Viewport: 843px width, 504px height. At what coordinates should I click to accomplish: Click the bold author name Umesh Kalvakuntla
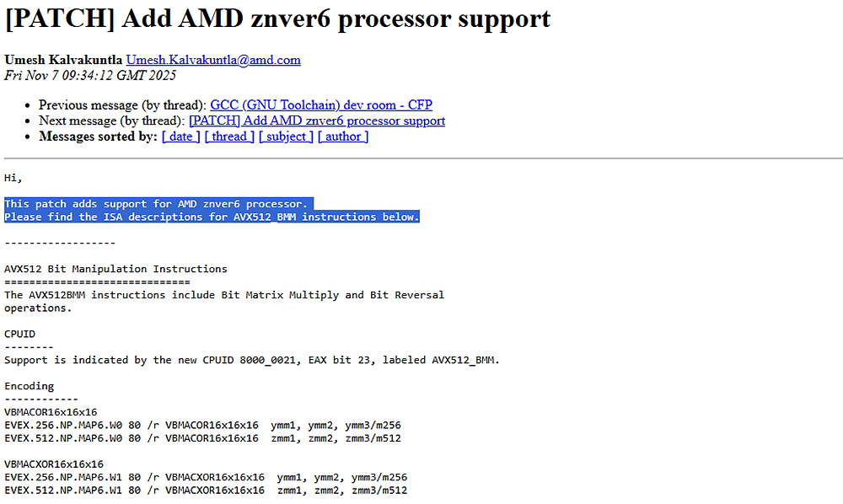(x=63, y=60)
